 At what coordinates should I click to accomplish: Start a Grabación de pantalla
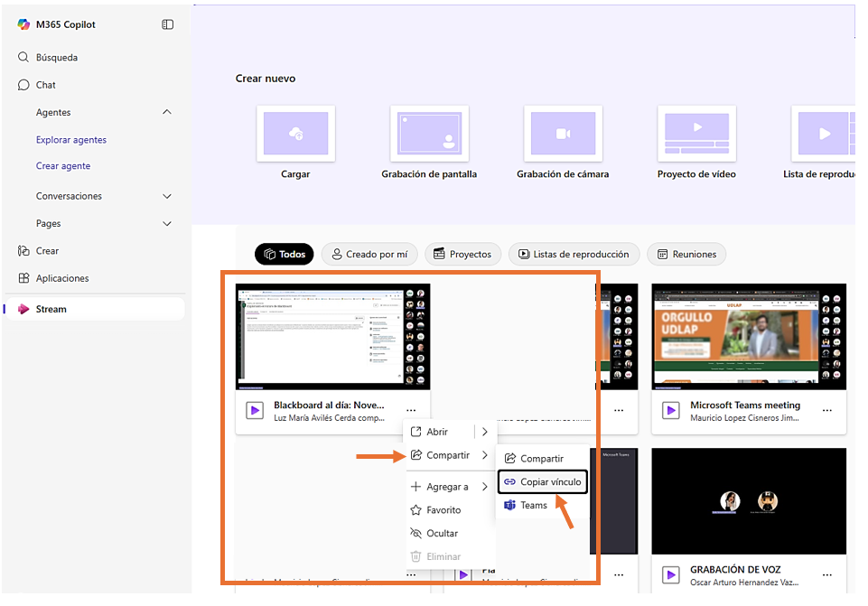[x=429, y=134]
